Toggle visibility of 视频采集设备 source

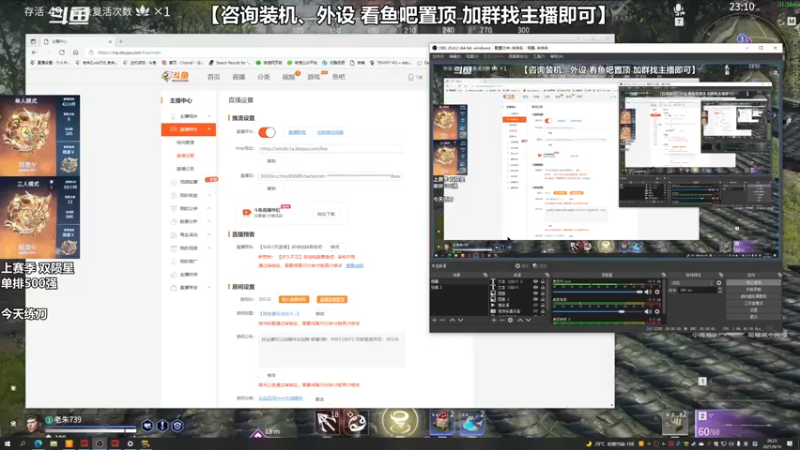tap(535, 311)
